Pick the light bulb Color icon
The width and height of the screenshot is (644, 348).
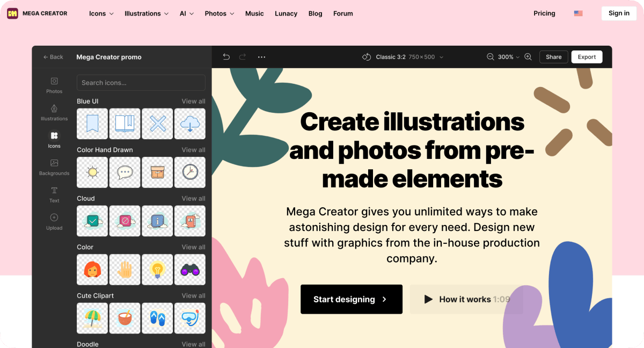tap(157, 270)
